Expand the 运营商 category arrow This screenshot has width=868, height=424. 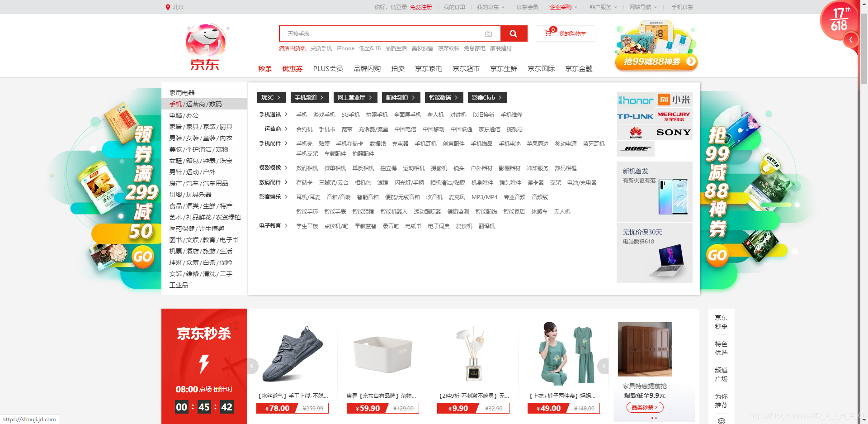tap(286, 129)
